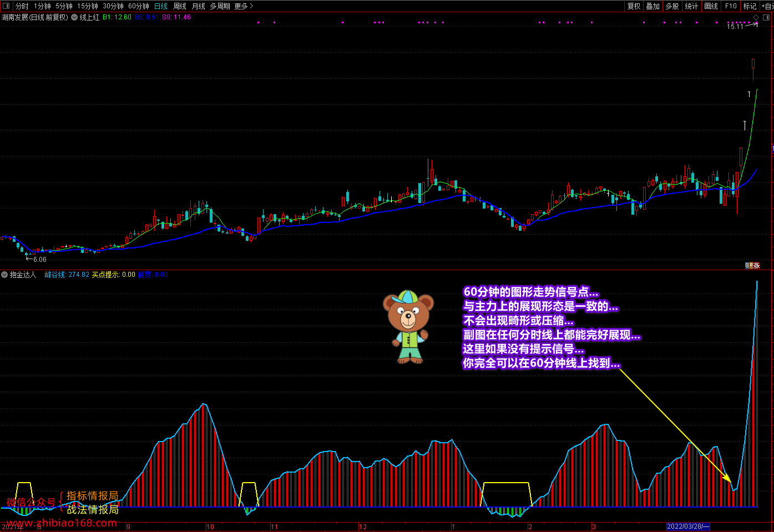The image size is (774, 532).
Task: Open the 抱金达人 indicator dropdown arrow
Action: pos(4,275)
